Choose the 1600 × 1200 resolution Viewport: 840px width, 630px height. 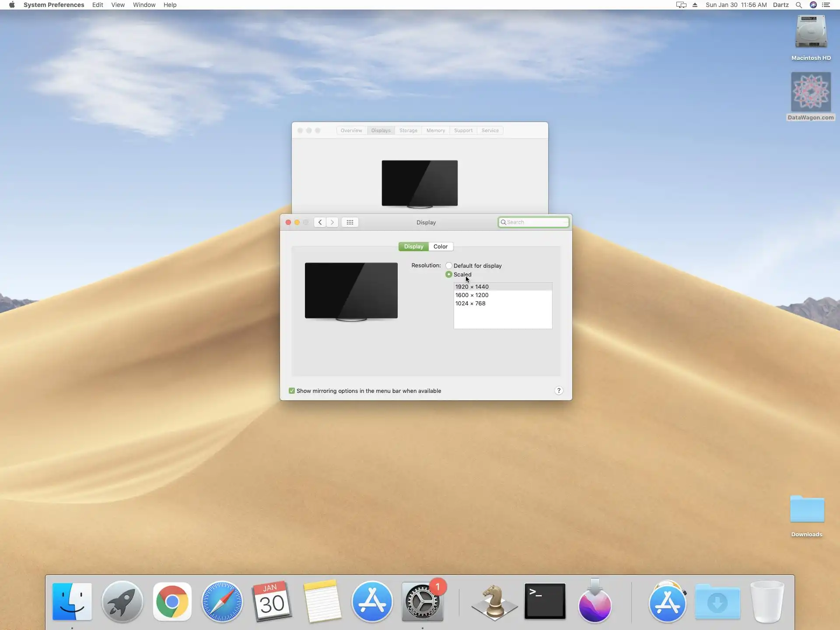[472, 295]
